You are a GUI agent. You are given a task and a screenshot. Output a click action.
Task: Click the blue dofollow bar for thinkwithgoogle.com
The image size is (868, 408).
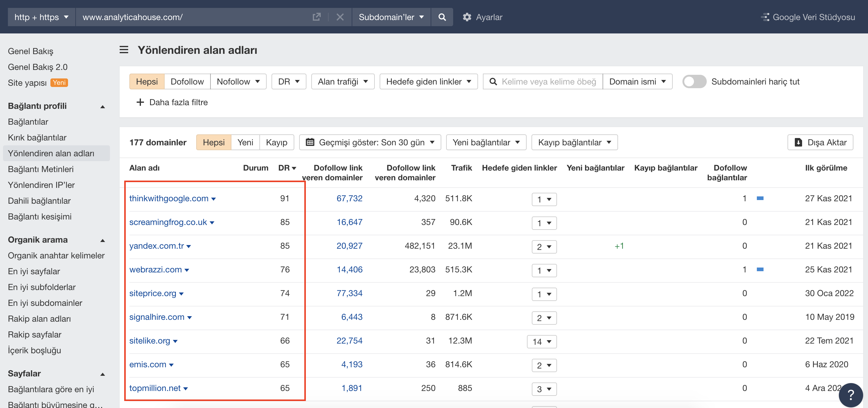pos(760,198)
